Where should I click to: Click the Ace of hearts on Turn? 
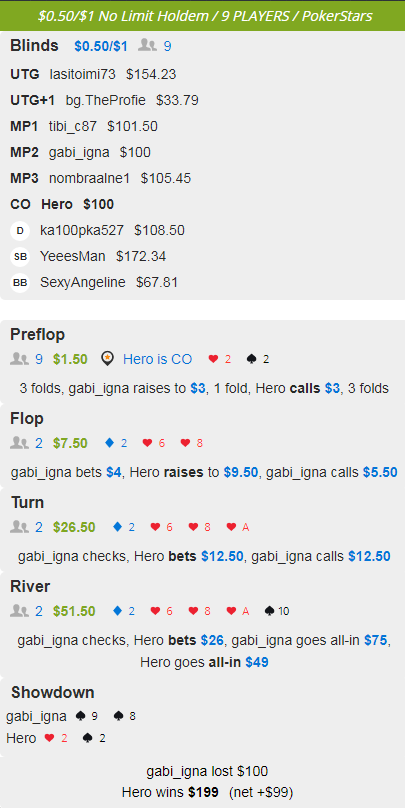tap(238, 527)
